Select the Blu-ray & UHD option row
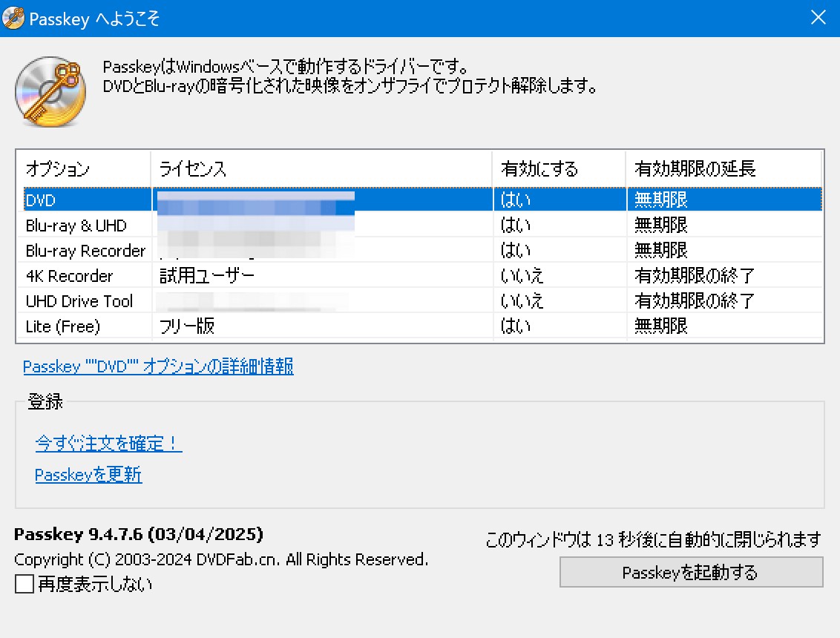840x638 pixels. (423, 225)
